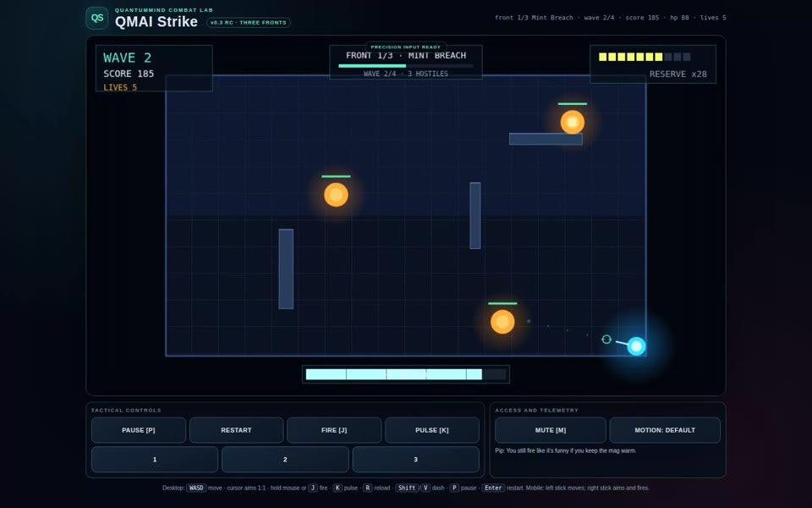Click the Enter restart key hint
Viewport: 812px width, 508px height.
[x=493, y=488]
